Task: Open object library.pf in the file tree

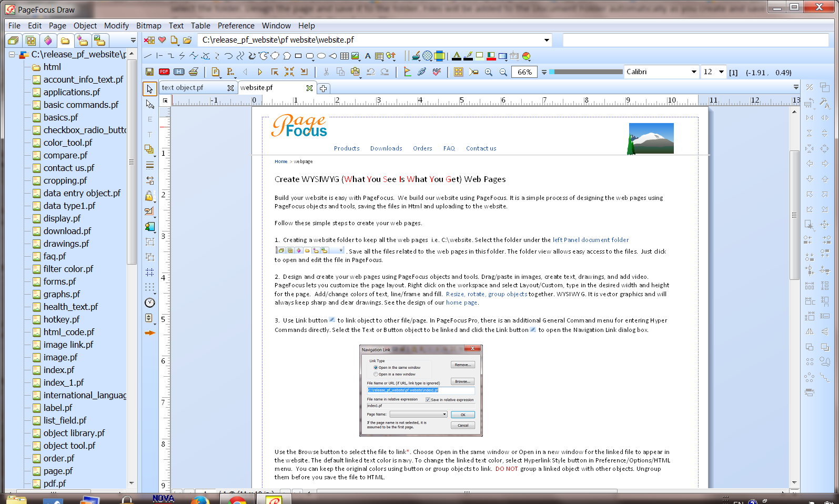Action: (x=74, y=433)
